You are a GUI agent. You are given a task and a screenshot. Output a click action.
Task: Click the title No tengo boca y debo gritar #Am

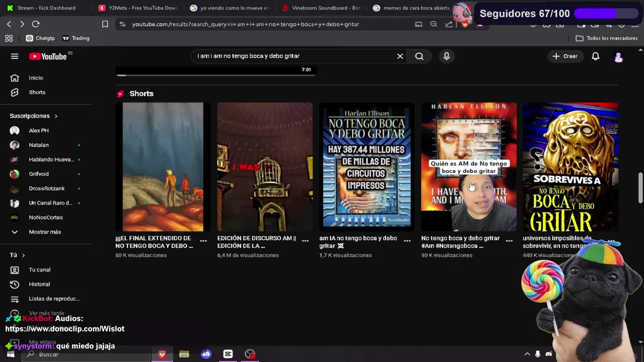pos(460,242)
